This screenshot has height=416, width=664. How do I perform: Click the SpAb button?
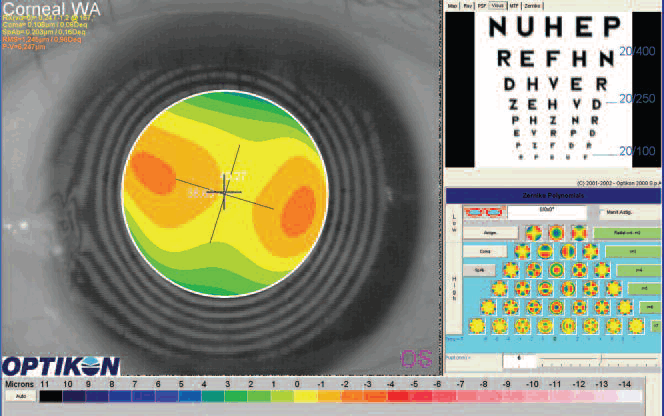(479, 270)
